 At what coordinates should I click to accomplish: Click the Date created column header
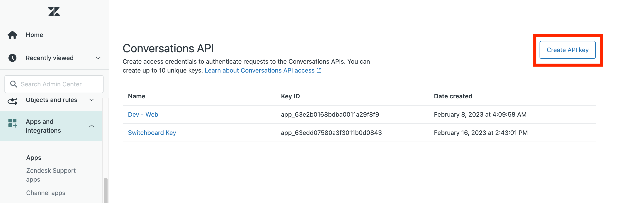coord(453,96)
